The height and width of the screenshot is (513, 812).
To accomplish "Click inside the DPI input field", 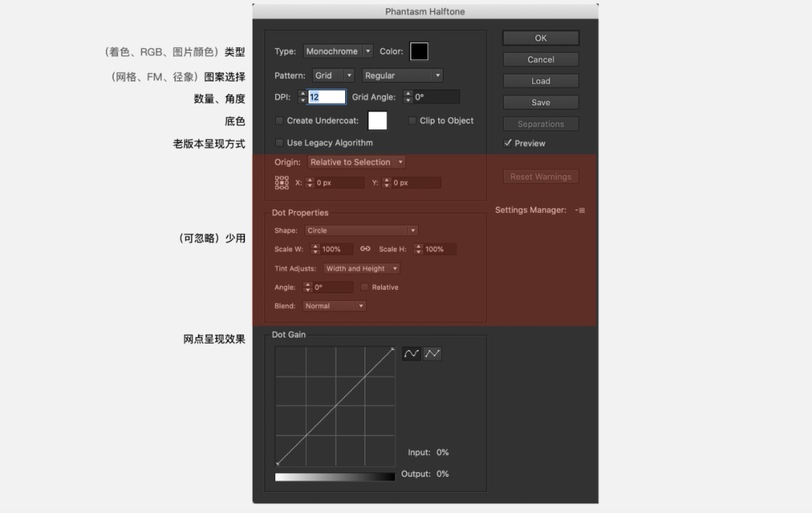I will point(327,97).
